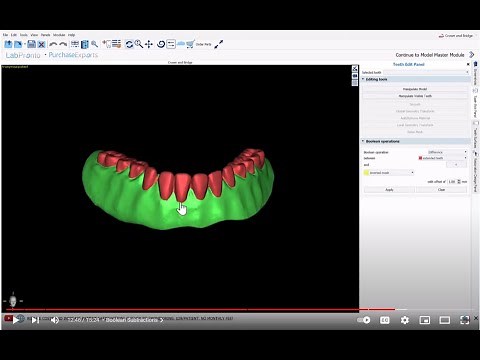The height and width of the screenshot is (360, 480).
Task: Close the Teeth Edit Panel
Action: tap(468, 64)
